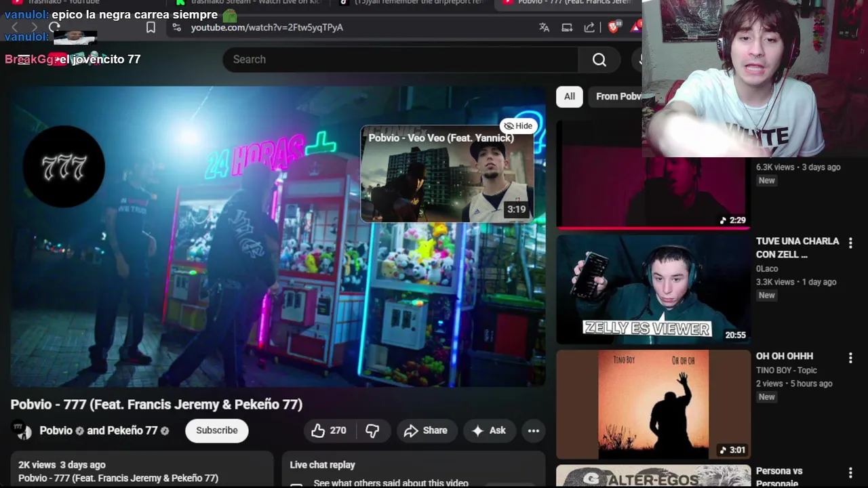The width and height of the screenshot is (868, 488).
Task: Click the translate page icon
Action: point(544,27)
